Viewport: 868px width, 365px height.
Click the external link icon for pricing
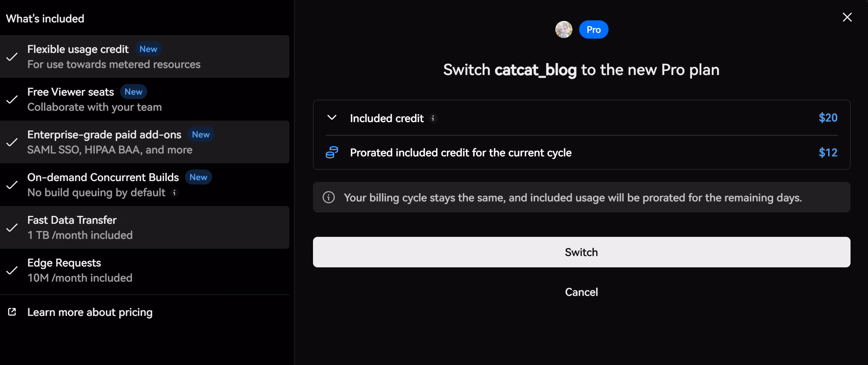[x=12, y=312]
